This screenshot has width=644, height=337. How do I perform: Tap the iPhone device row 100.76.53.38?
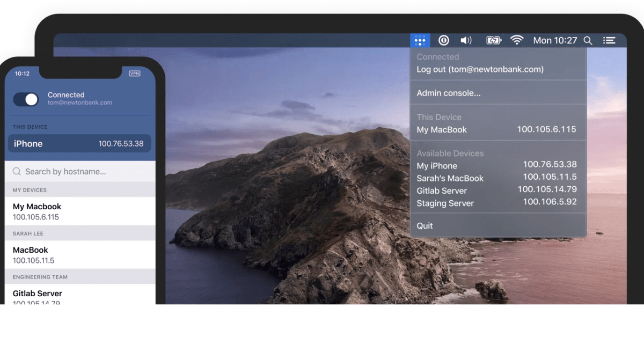(x=79, y=144)
